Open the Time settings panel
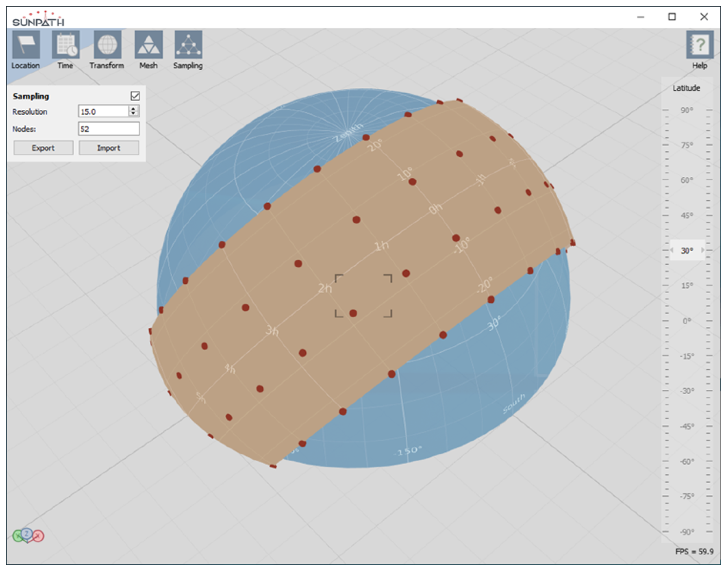 coord(65,45)
